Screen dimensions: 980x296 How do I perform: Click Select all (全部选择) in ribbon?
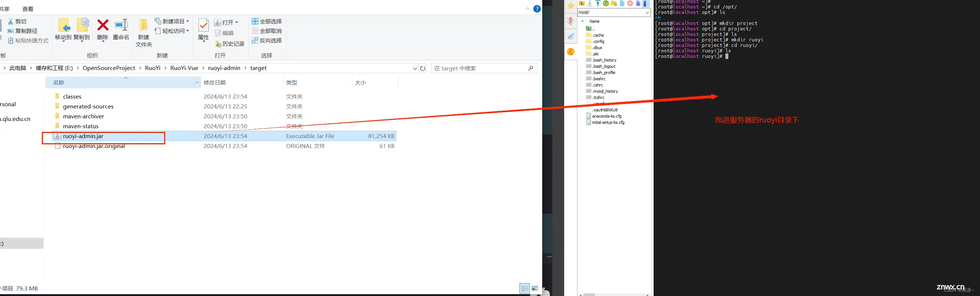(267, 22)
